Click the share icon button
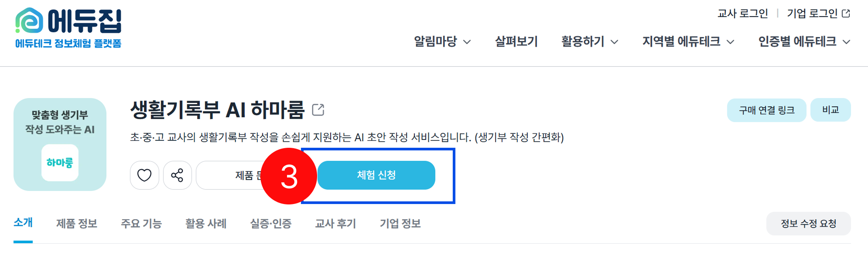Screen dimensions: 868x255 coord(177,175)
